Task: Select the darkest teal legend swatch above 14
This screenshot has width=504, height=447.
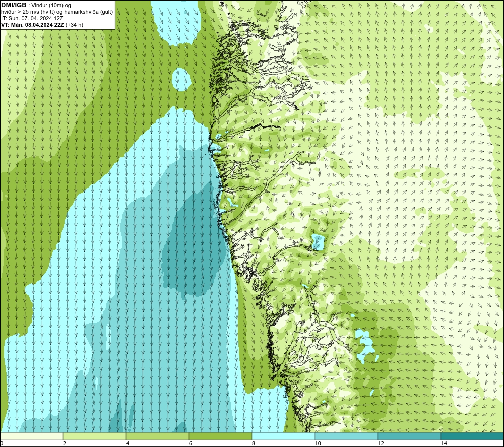Action: 472,436
